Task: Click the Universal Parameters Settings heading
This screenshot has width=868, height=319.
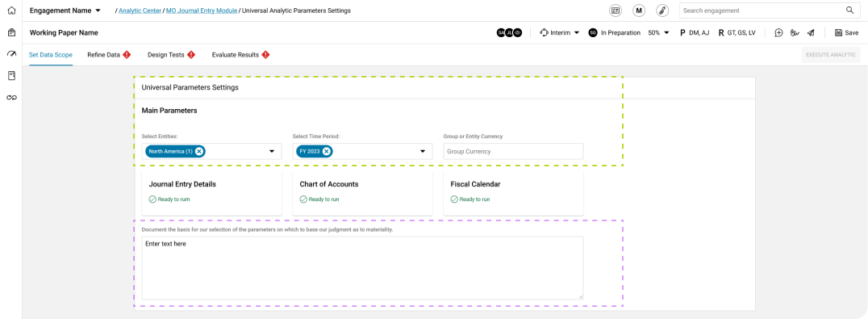Action: (x=190, y=87)
